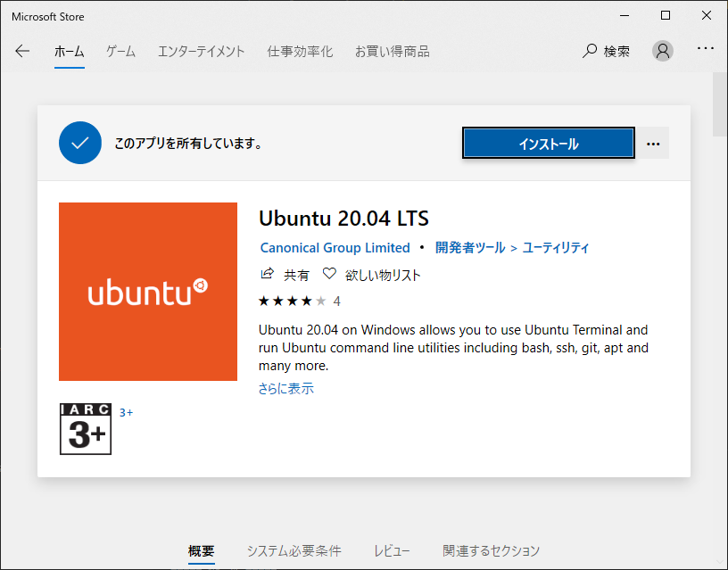Viewport: 728px width, 570px height.
Task: Click the Ubuntu orange logo tile
Action: point(148,292)
